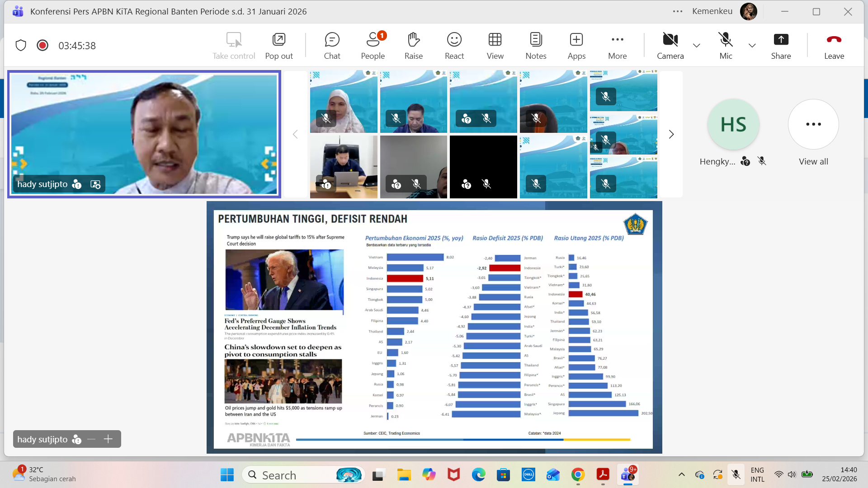Click the Windows taskbar Search box

click(289, 475)
